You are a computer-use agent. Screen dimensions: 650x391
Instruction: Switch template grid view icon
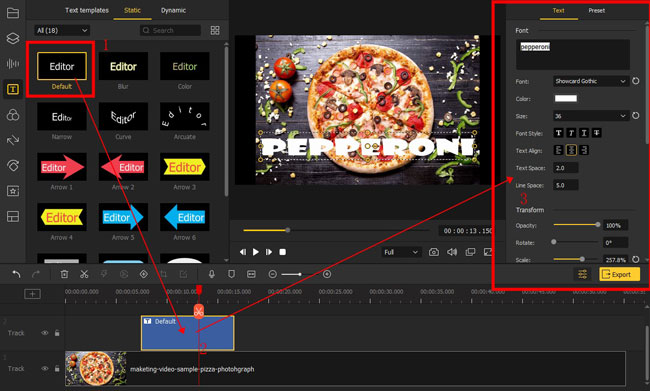point(215,30)
